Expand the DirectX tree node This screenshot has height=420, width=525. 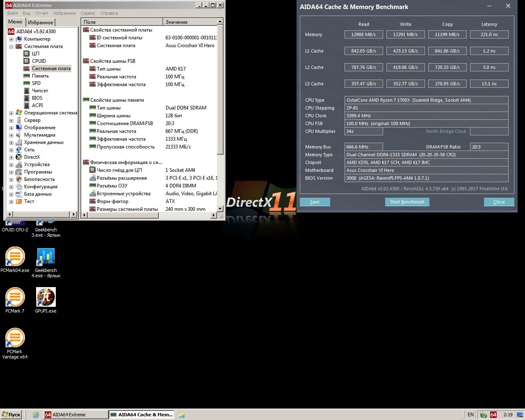[11, 157]
